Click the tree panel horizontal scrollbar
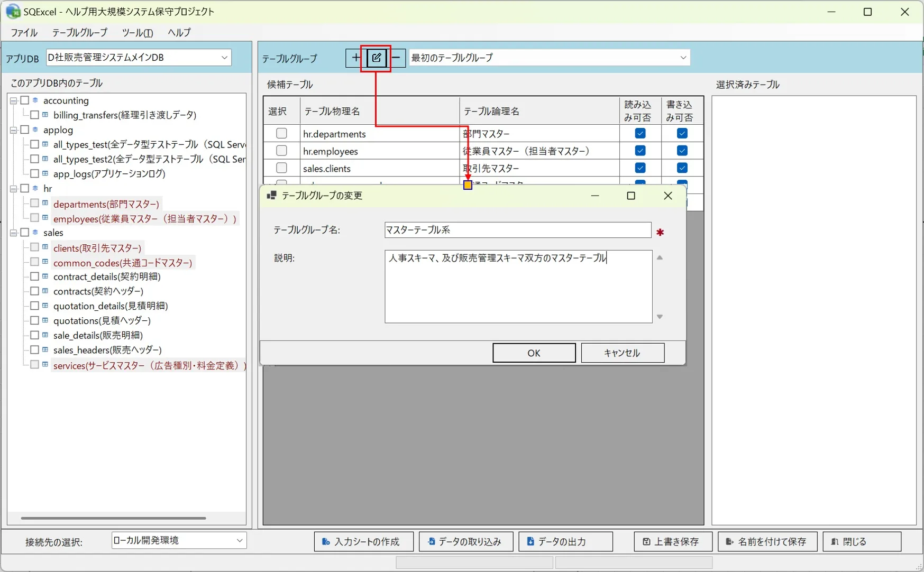This screenshot has height=572, width=924. click(113, 518)
